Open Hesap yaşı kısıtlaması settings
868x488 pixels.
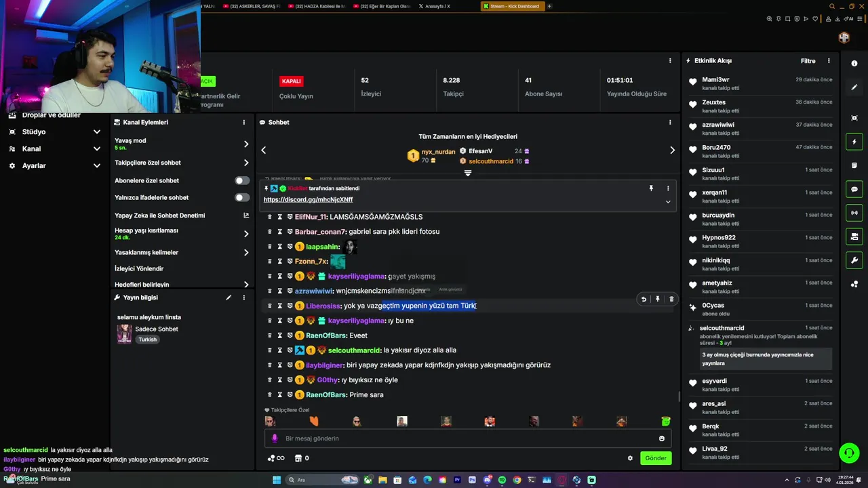click(182, 234)
